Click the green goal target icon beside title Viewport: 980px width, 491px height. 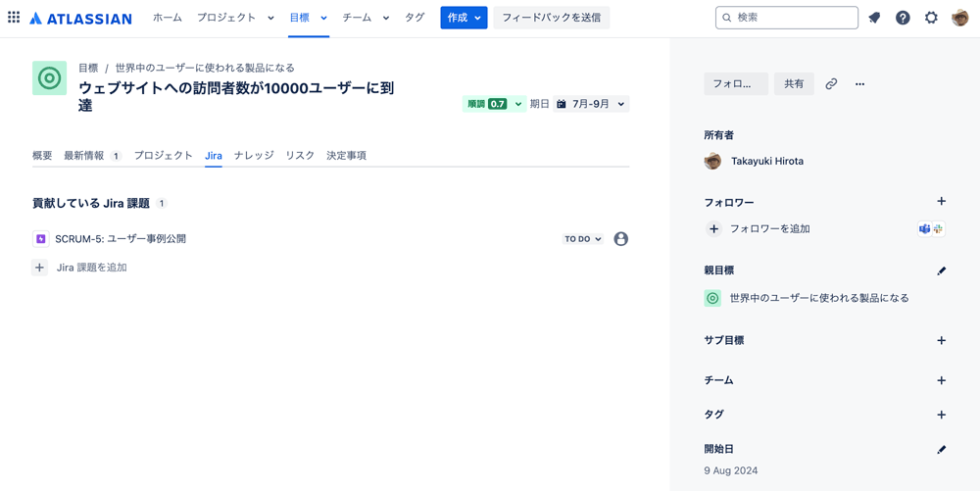pyautogui.click(x=49, y=78)
